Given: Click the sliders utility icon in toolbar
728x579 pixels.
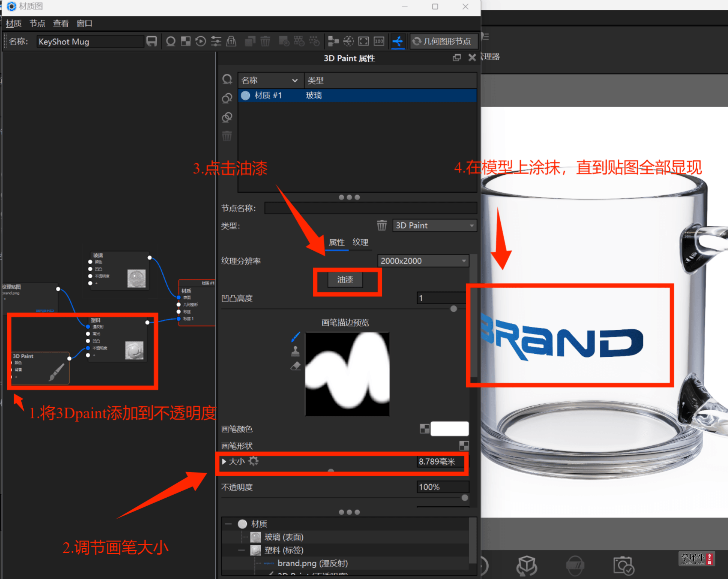Looking at the screenshot, I should (216, 41).
